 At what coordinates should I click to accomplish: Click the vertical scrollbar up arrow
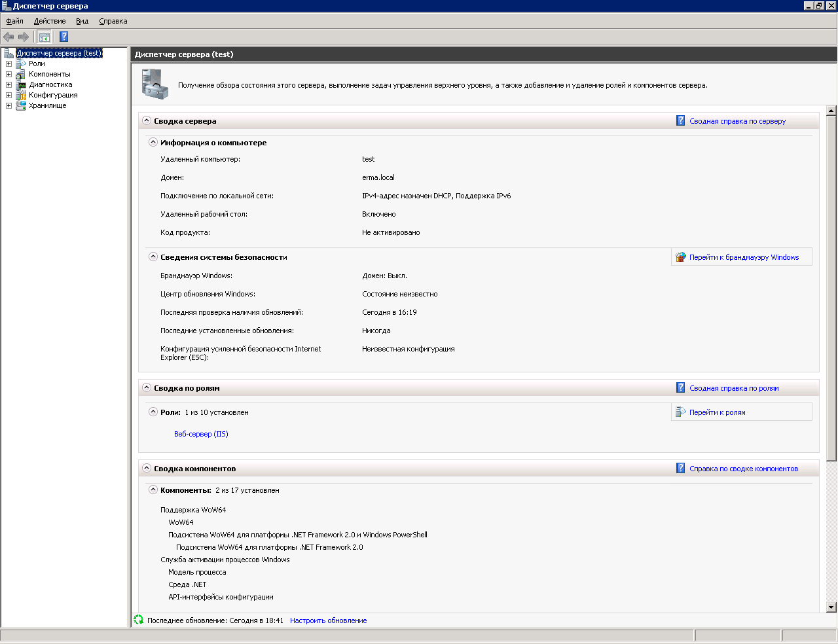[831, 111]
